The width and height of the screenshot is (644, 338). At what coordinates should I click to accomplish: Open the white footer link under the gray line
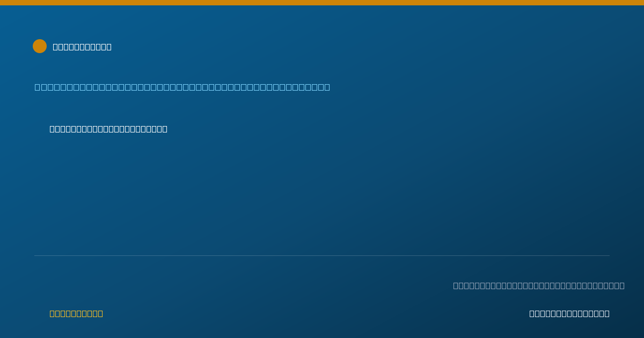click(x=569, y=313)
